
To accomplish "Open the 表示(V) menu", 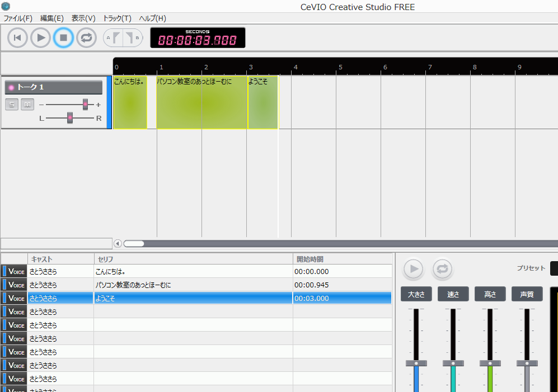I will (x=83, y=18).
